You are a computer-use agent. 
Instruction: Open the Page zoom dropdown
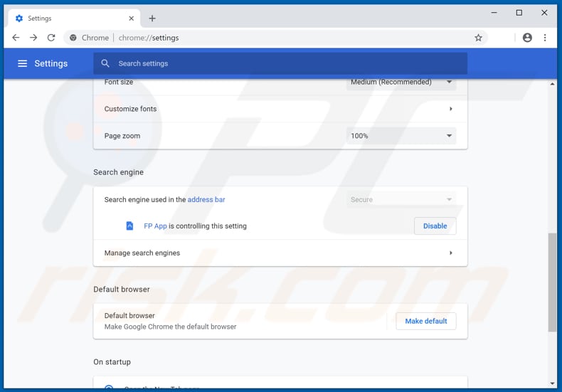(x=401, y=136)
